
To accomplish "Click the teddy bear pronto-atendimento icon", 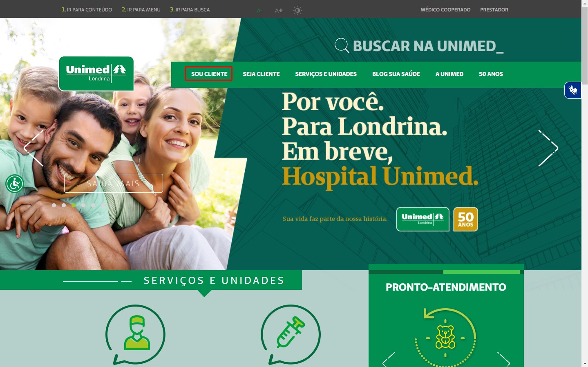I will [x=445, y=337].
